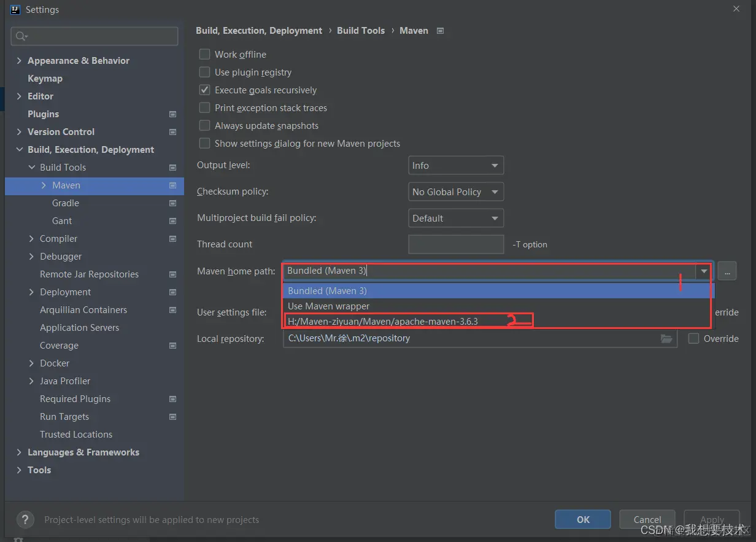Screen dimensions: 756x542
Task: Open Trusted Locations settings
Action: [x=76, y=435]
